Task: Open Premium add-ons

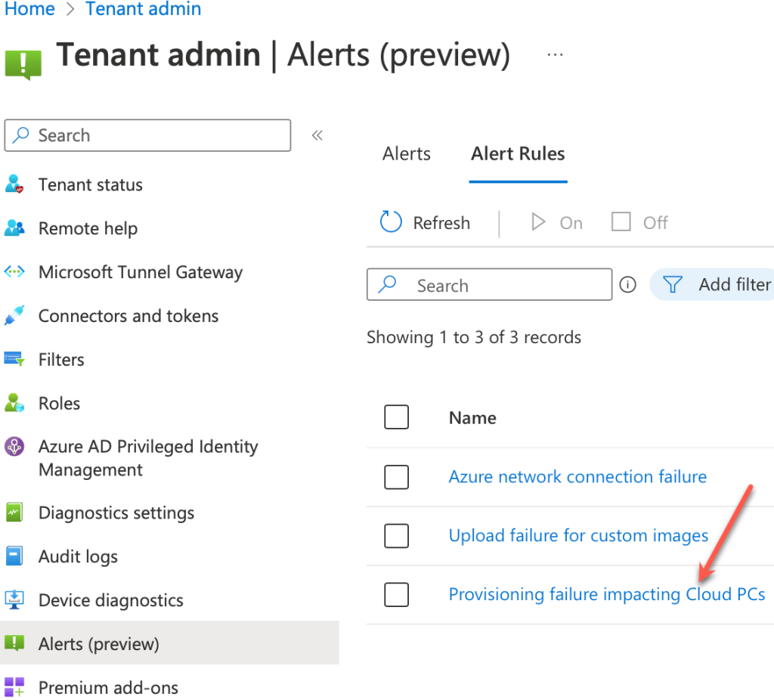Action: tap(109, 688)
